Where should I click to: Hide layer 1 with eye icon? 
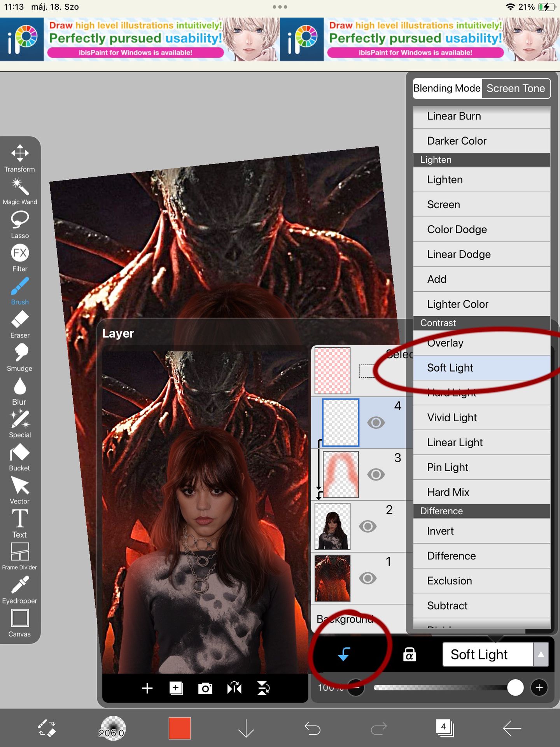tap(367, 578)
